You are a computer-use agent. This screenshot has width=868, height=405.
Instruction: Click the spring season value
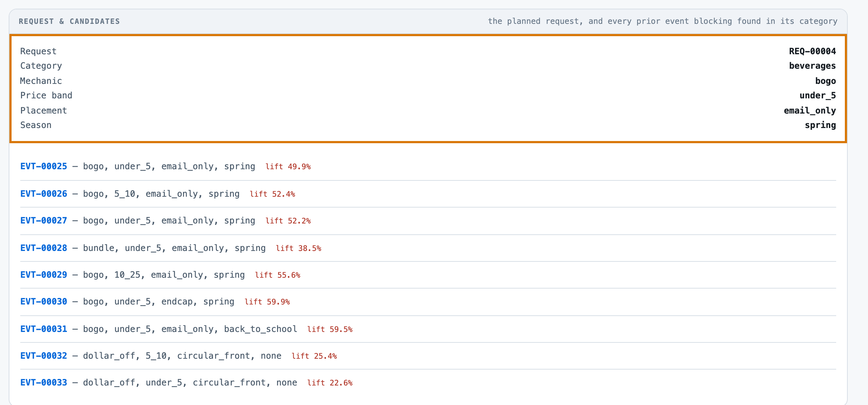tap(820, 125)
